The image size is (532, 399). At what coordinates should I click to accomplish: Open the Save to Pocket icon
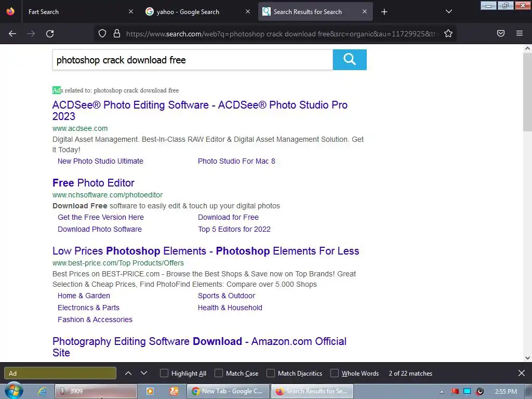point(501,33)
